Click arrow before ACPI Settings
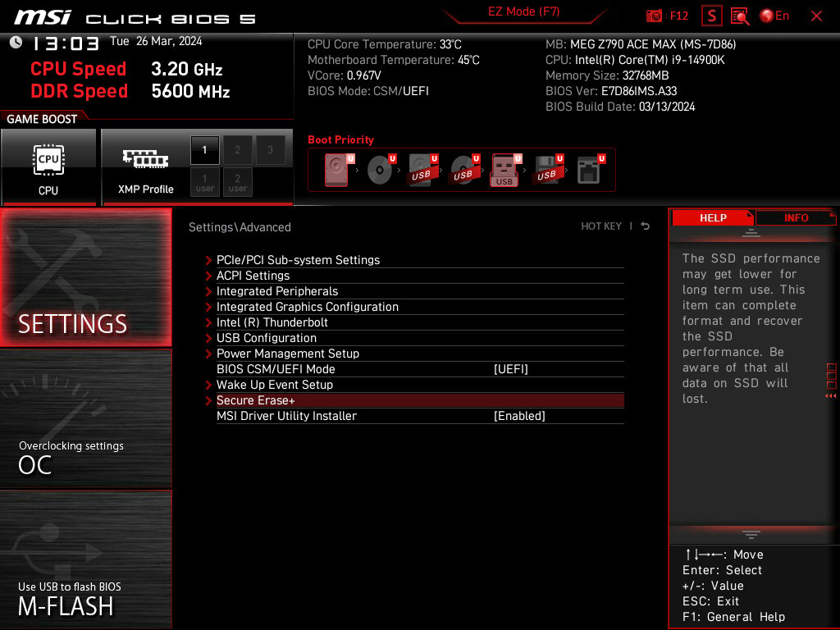Viewport: 840px width, 630px height. [208, 276]
